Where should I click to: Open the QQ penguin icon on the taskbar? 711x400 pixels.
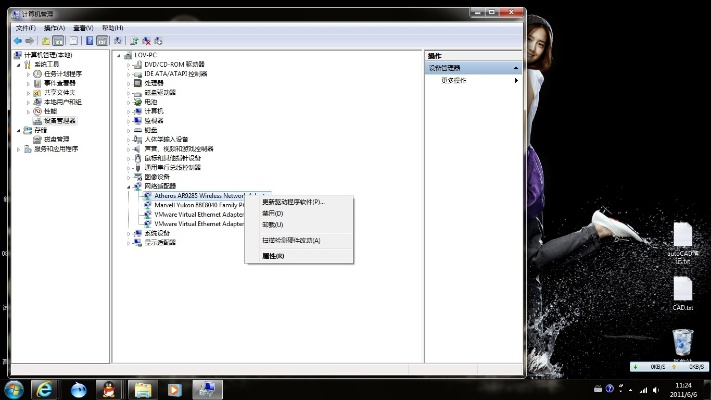point(79,388)
